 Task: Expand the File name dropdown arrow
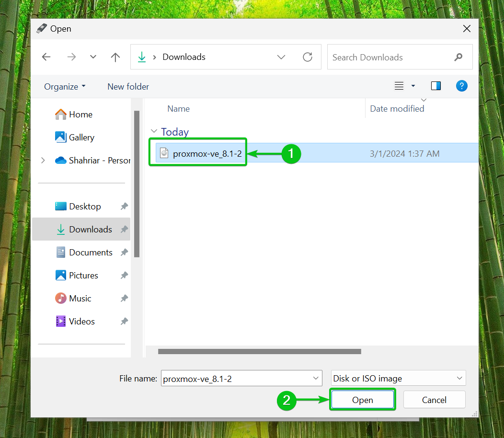click(316, 379)
